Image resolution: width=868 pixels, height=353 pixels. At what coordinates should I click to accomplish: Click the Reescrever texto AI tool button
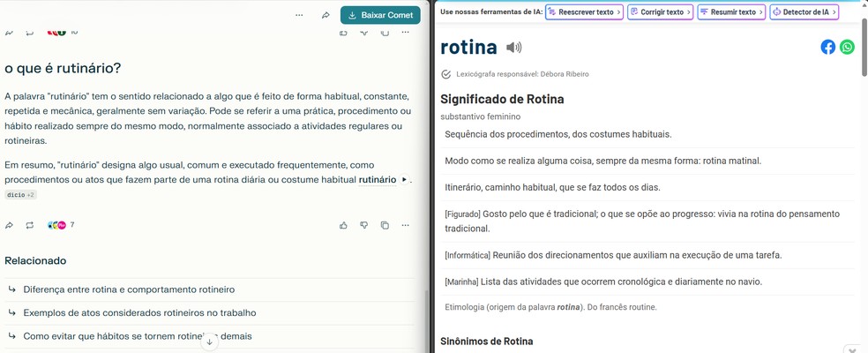pyautogui.click(x=584, y=11)
